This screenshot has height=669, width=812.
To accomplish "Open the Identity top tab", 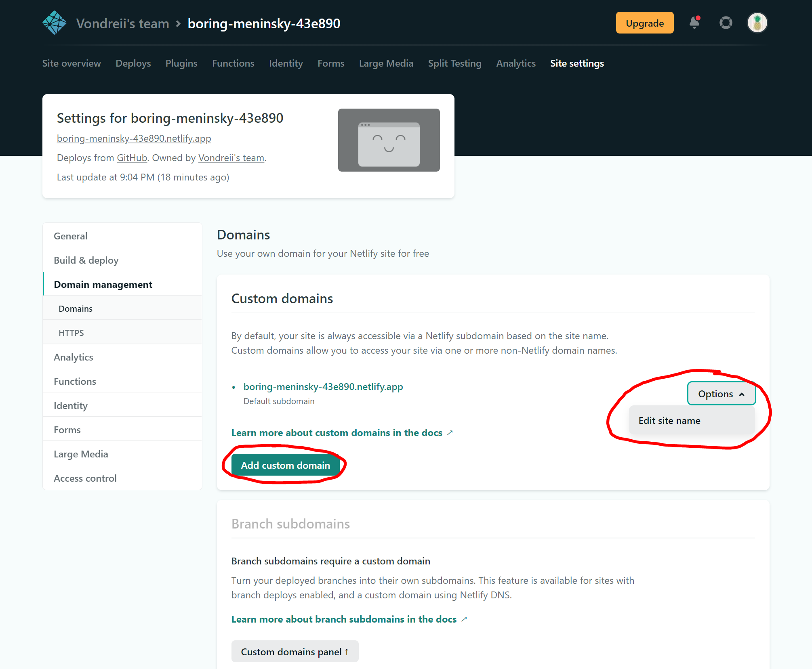I will 286,63.
